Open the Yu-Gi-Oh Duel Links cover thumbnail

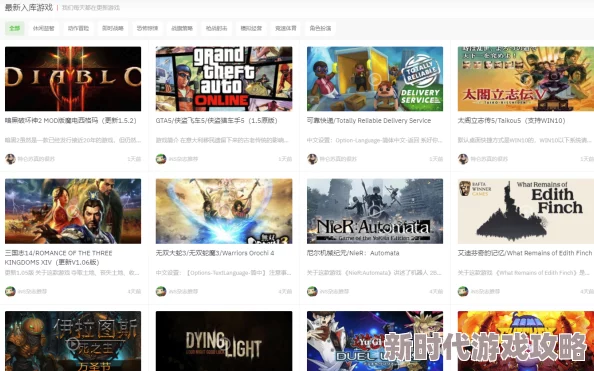(375, 341)
